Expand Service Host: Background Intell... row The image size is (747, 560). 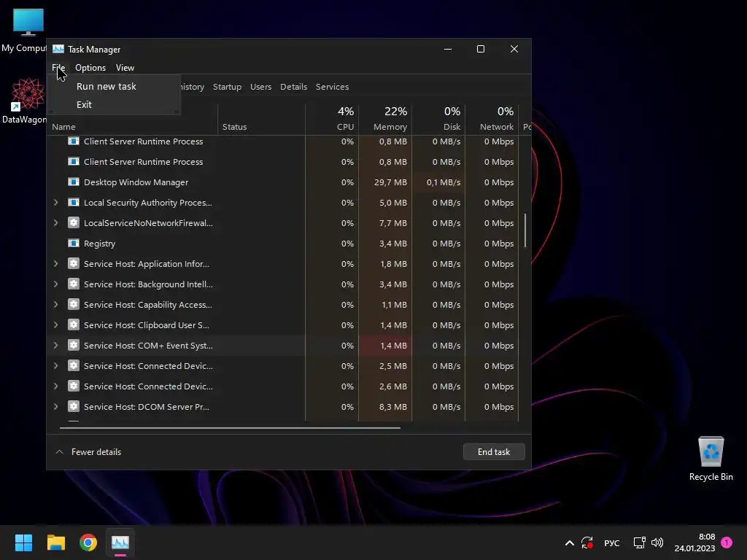(x=55, y=284)
